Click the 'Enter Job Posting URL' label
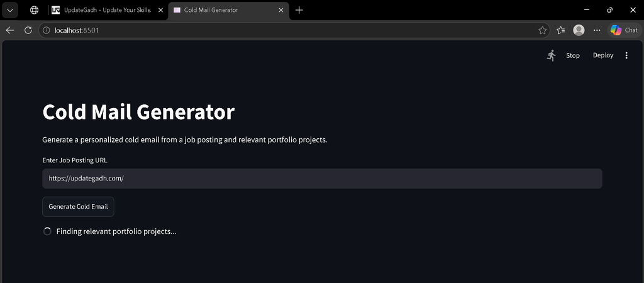Image resolution: width=644 pixels, height=283 pixels. tap(75, 160)
